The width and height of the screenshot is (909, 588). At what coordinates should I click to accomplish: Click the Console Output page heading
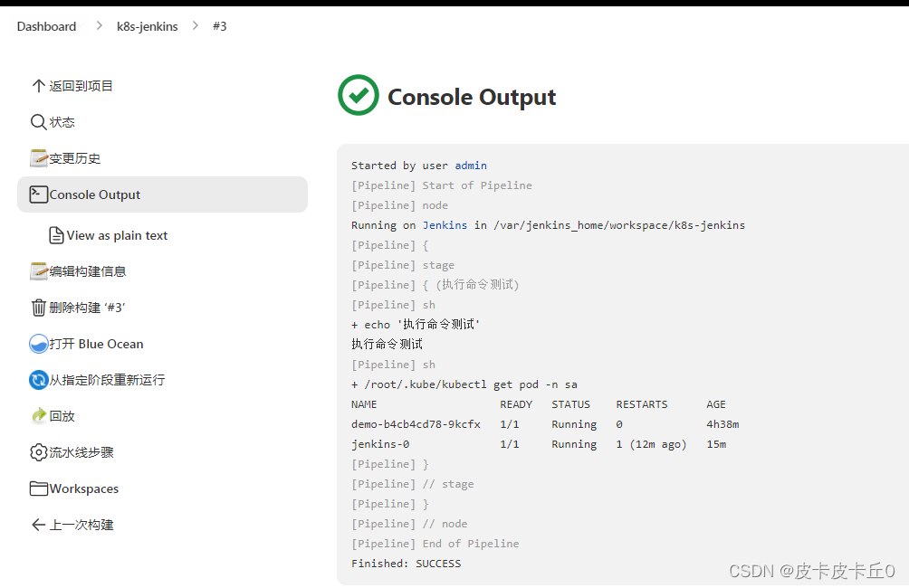(x=472, y=97)
